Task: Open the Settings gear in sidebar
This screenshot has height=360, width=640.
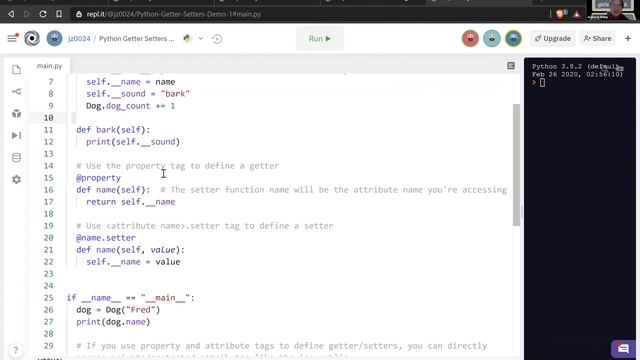Action: [x=16, y=180]
